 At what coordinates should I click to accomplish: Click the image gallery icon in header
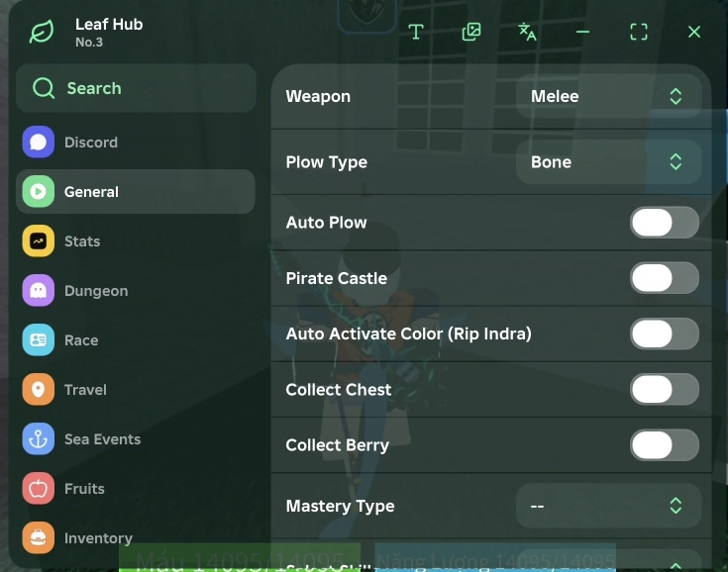coord(471,32)
